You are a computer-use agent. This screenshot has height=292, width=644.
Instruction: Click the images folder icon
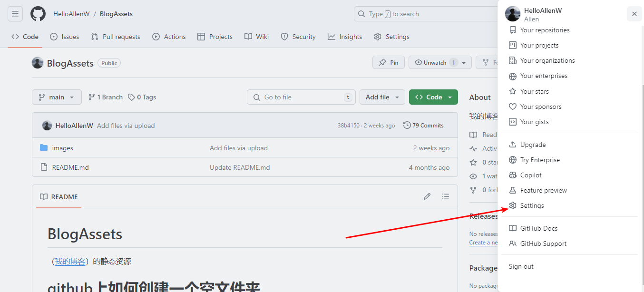point(44,148)
